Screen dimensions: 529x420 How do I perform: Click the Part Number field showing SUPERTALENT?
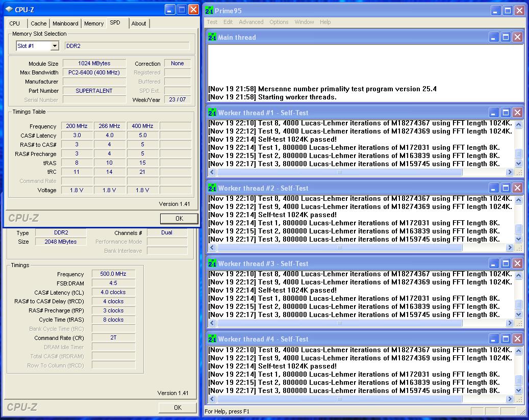94,91
